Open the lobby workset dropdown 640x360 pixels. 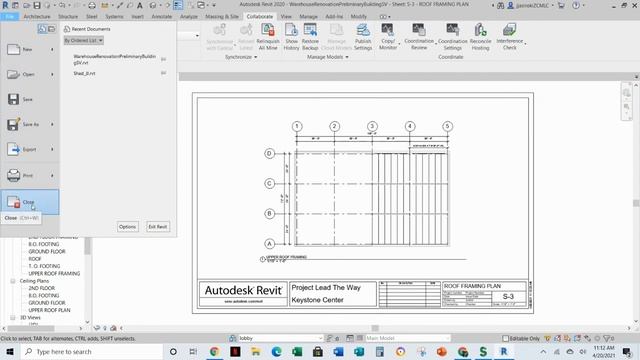coord(280,338)
